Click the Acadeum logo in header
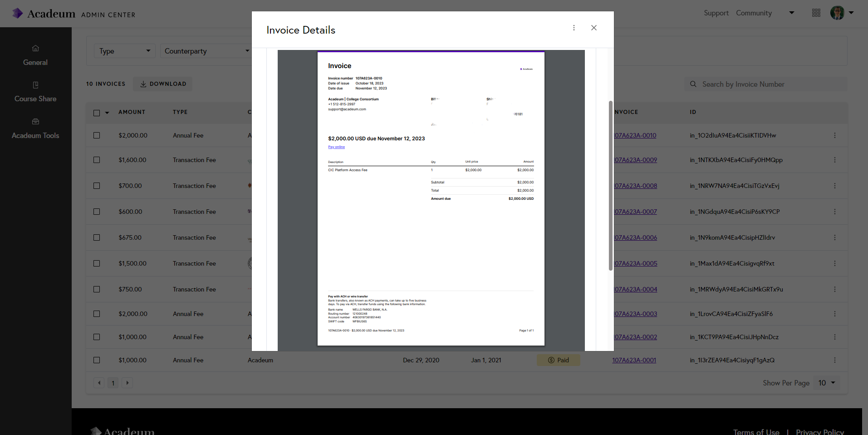The image size is (868, 435). click(44, 14)
